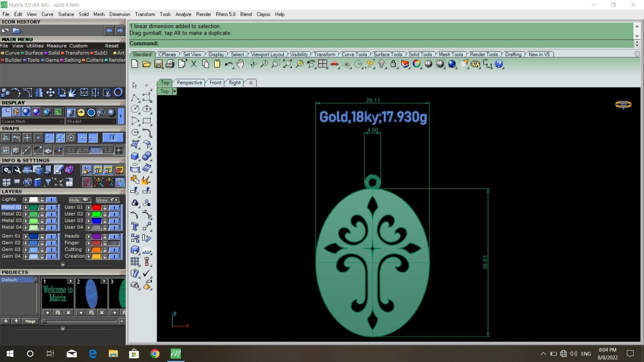The image size is (644, 362).
Task: Expand the Lights layer arrow
Action: click(25, 200)
